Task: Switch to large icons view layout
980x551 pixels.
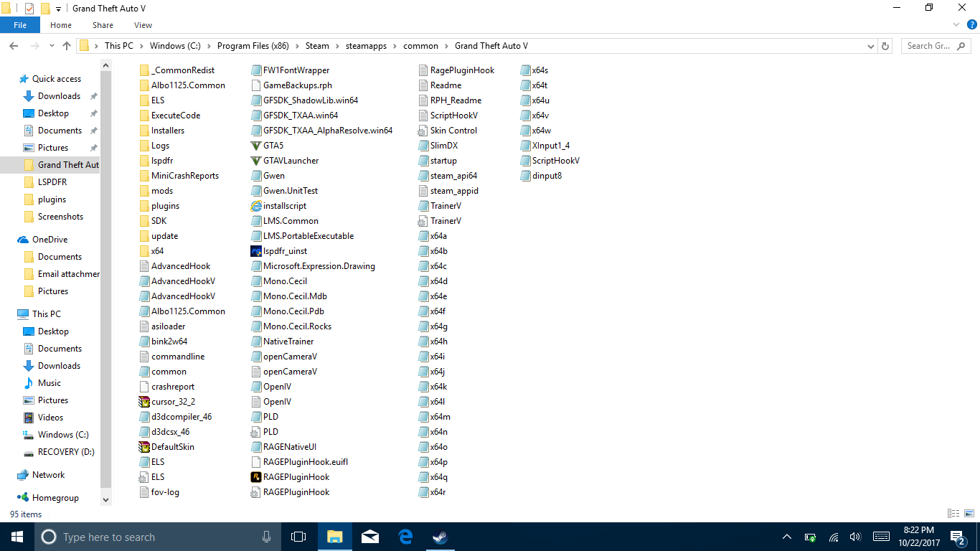Action: pos(968,514)
